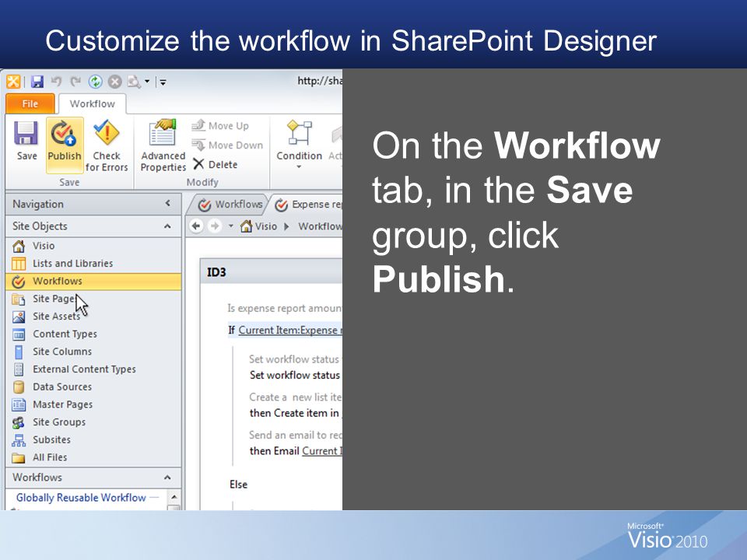Select the Workflow ribbon tab
The image size is (747, 560).
tap(92, 103)
